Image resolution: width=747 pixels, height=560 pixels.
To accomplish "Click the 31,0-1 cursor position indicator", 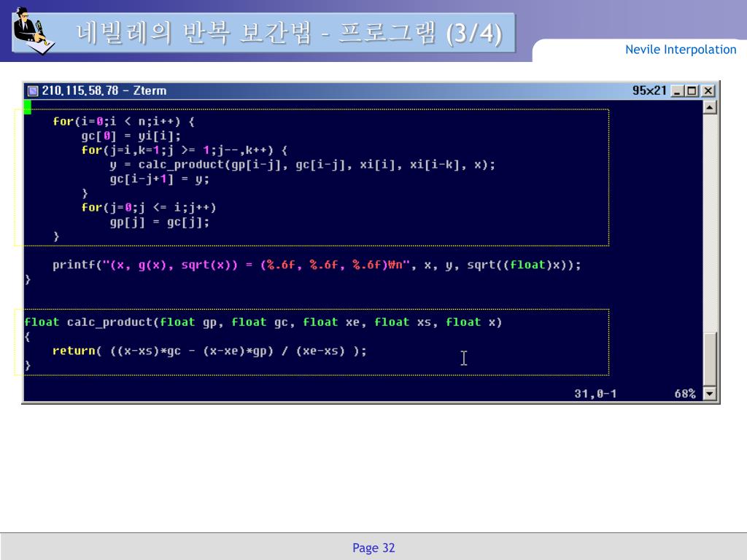I will 595,394.
